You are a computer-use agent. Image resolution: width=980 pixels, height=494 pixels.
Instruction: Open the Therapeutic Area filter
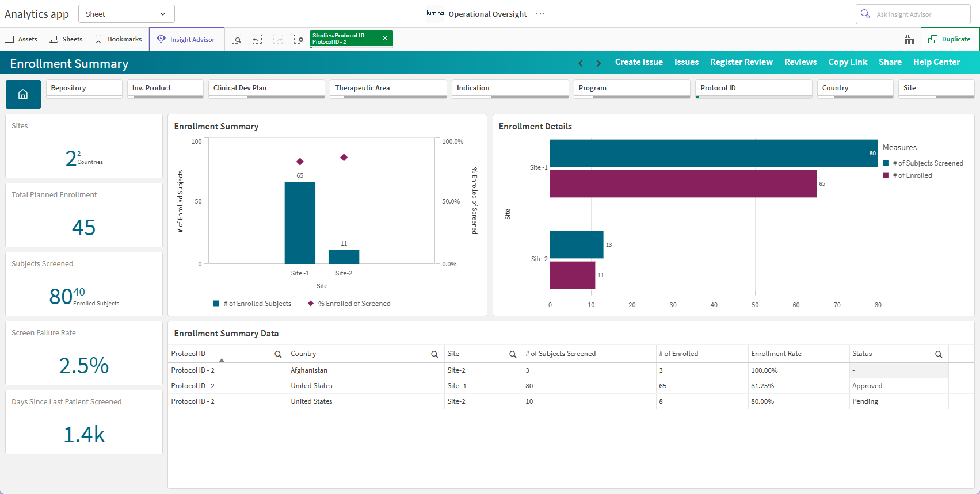[x=388, y=89]
